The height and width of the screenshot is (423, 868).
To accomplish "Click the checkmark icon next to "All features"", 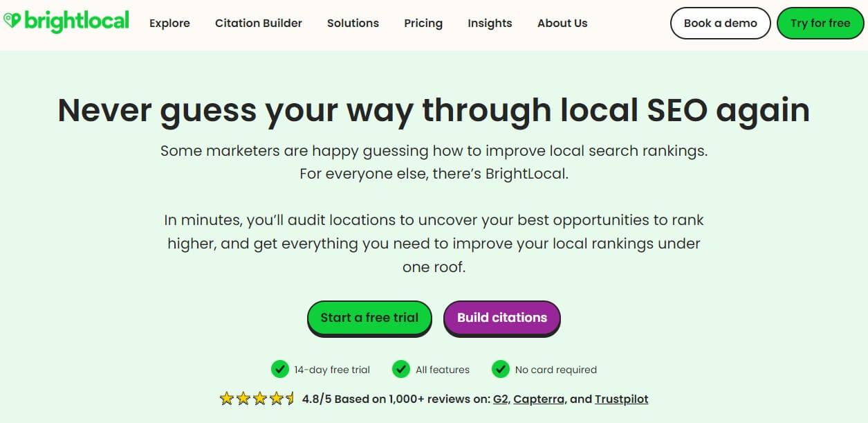I will click(x=401, y=370).
